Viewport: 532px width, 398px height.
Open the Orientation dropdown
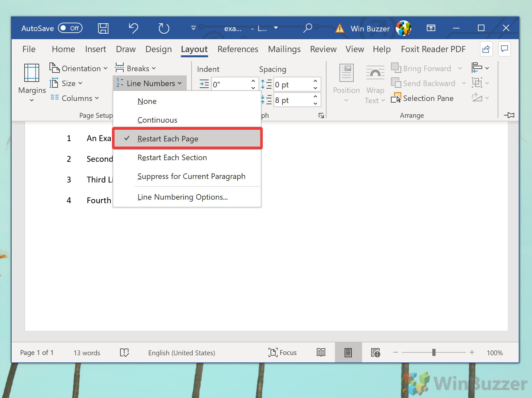pos(78,68)
